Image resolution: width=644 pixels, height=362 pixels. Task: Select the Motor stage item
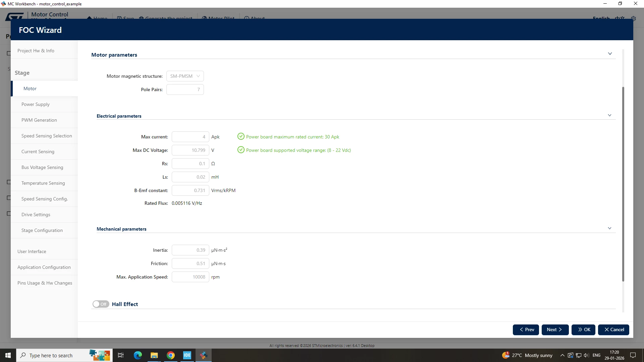[44, 88]
